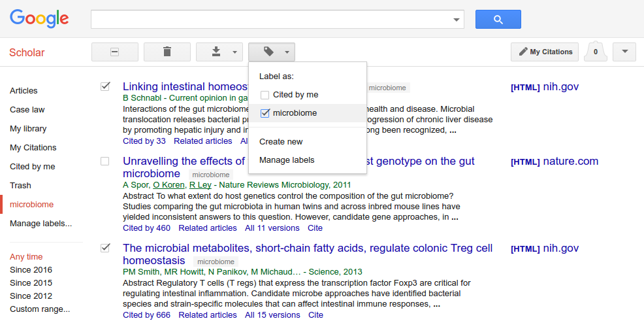The image size is (644, 323).
Task: Click the Google logo
Action: [x=39, y=19]
